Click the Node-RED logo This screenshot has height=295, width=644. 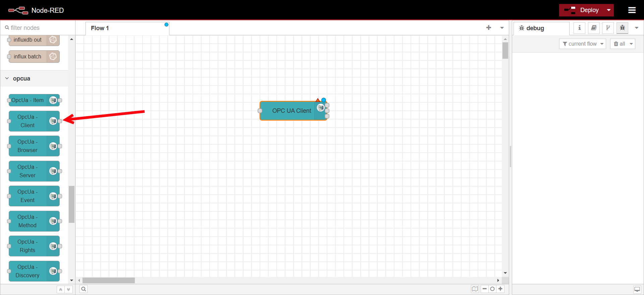(36, 10)
